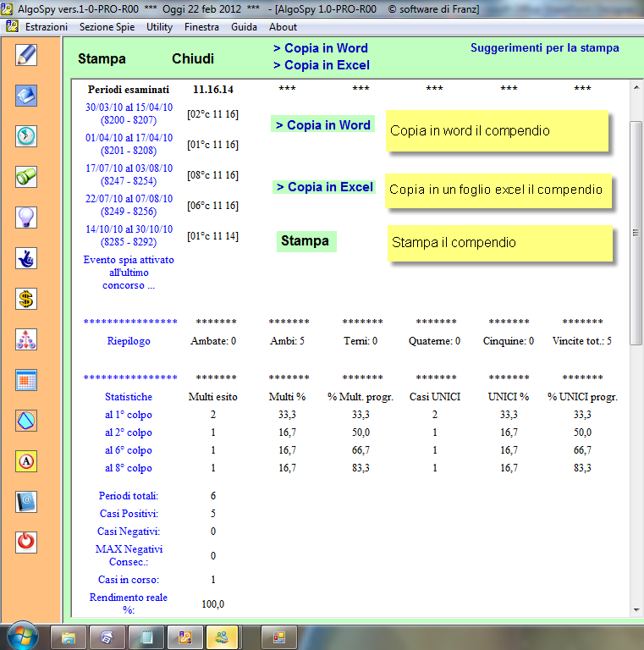This screenshot has height=650, width=644.
Task: Open the file explorer taskbar icon
Action: pos(69,637)
